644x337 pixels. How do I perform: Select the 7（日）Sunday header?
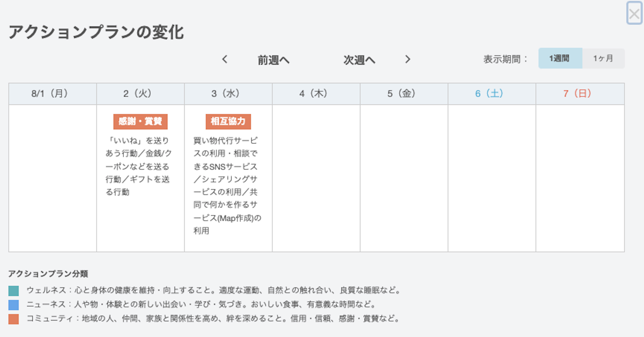(580, 94)
